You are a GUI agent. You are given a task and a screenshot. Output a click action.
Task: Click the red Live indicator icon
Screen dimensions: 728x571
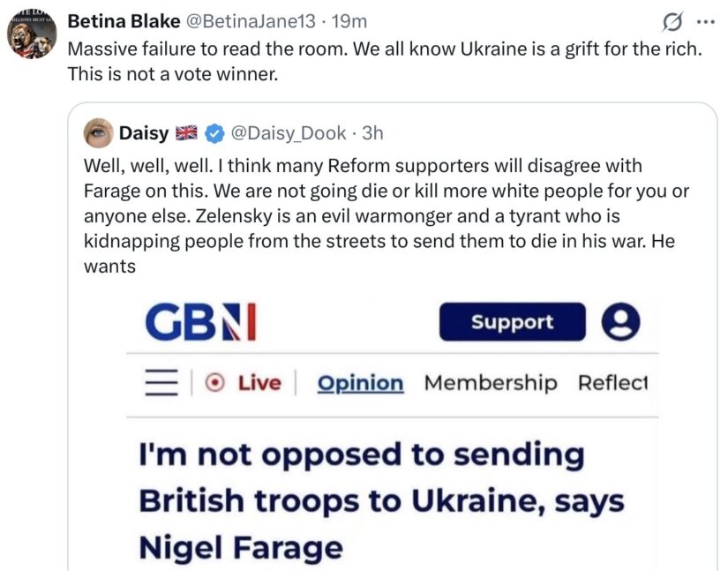(215, 383)
